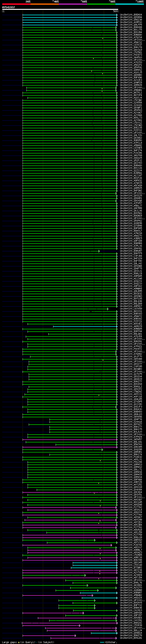Click hit label UniRef100_Q94B14
Screen dimensions: 146x644
tap(131, 633)
